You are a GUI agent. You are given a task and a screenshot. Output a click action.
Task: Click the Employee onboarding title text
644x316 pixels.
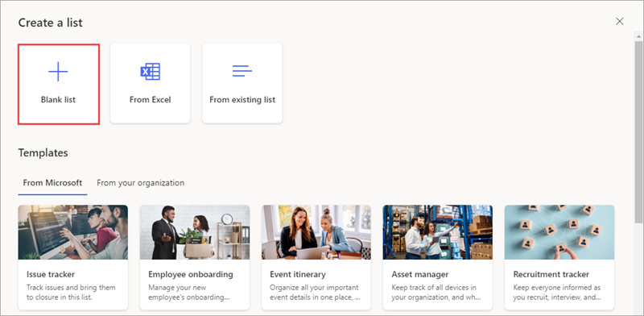[x=191, y=274]
